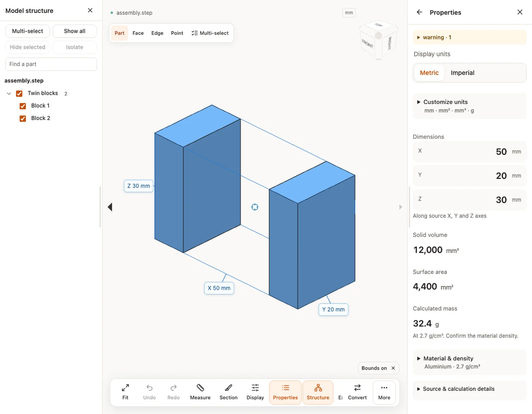Image resolution: width=532 pixels, height=414 pixels.
Task: Select Metric display units
Action: pyautogui.click(x=429, y=73)
